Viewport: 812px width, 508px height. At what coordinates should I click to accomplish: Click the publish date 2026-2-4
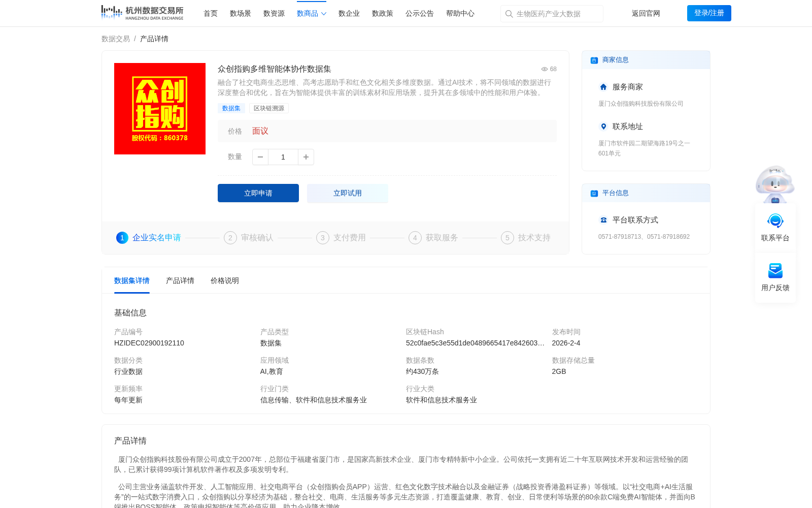[566, 343]
